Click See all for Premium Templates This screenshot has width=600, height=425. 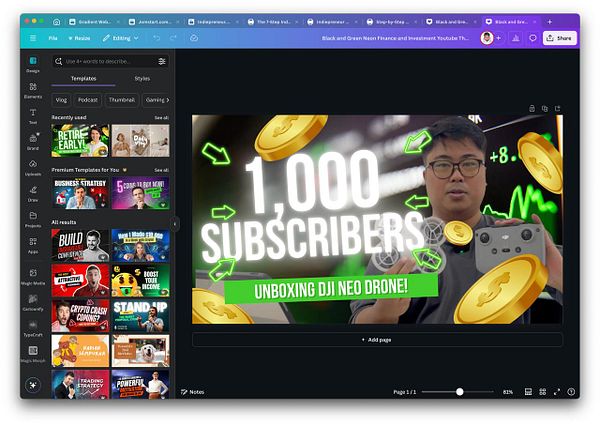161,170
